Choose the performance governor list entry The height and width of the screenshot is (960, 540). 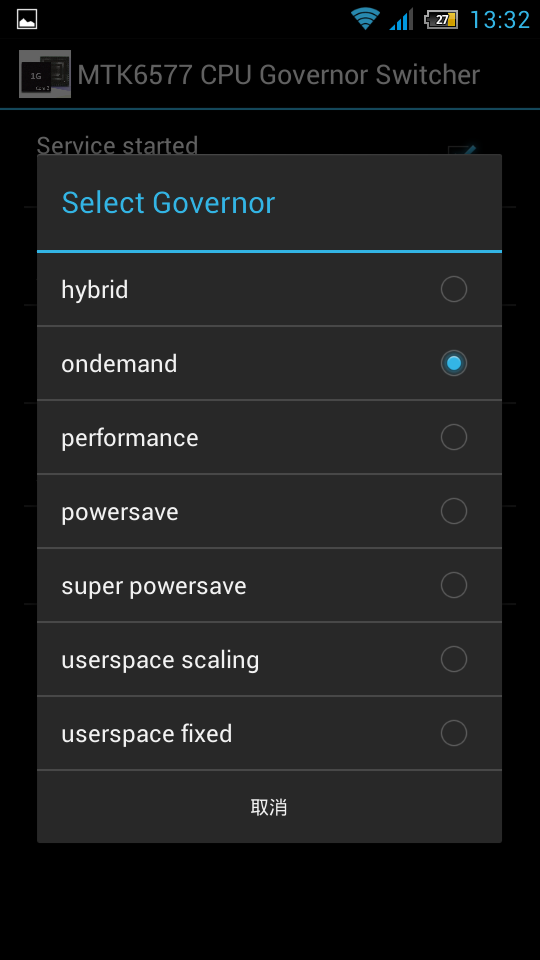pyautogui.click(x=269, y=437)
